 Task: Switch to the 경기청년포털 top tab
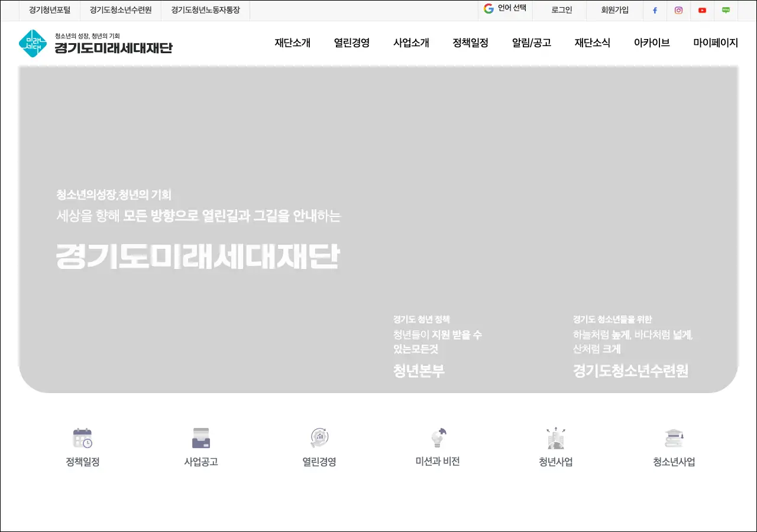(50, 10)
